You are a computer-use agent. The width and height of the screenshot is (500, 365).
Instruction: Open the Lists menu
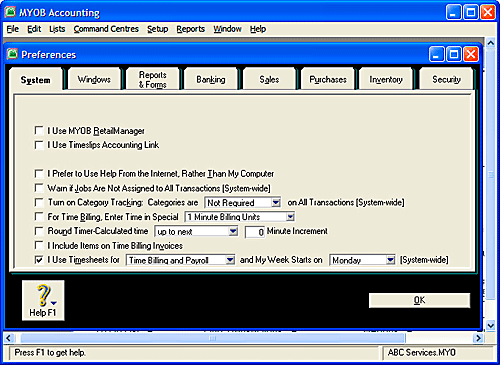coord(57,29)
